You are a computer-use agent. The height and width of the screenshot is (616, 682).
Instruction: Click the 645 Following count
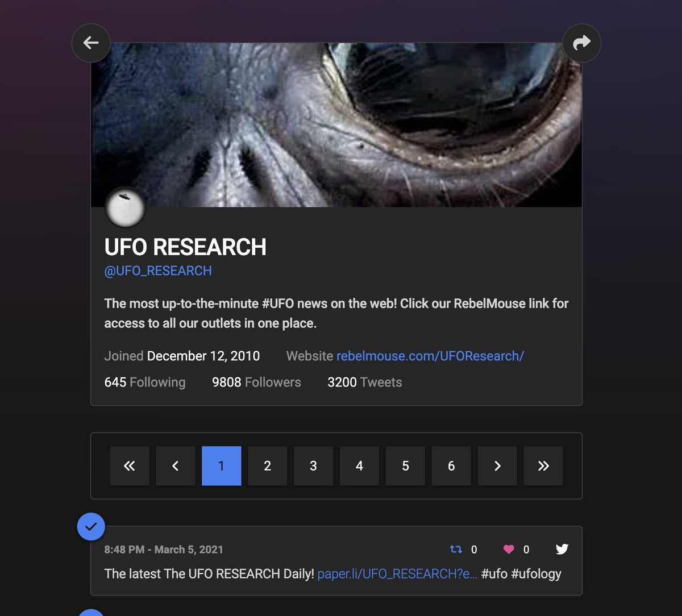click(145, 382)
